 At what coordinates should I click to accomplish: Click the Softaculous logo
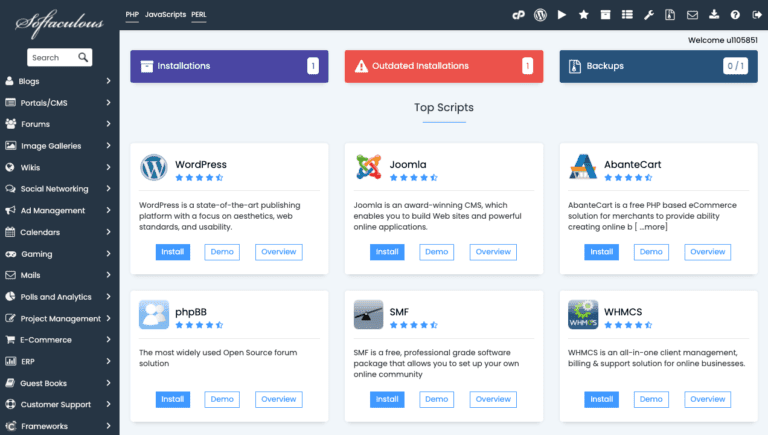[59, 23]
